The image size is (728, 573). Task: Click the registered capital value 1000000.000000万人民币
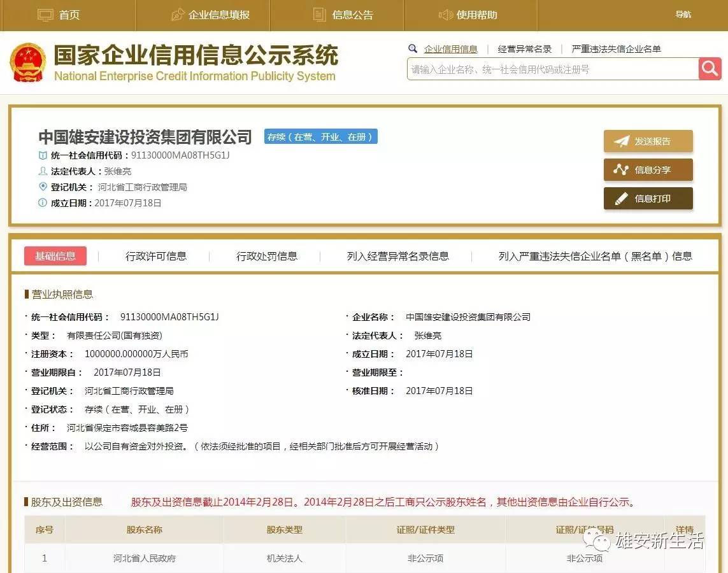pos(136,354)
